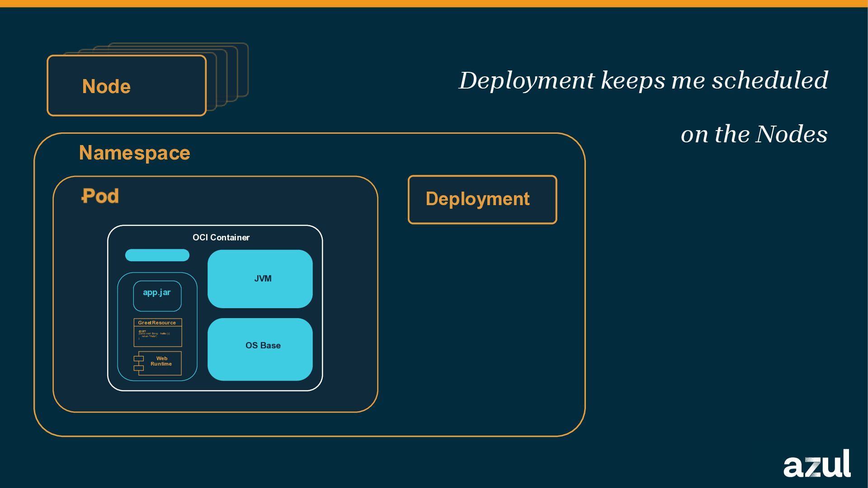Click the azul logo
This screenshot has width=868, height=488.
click(x=816, y=464)
